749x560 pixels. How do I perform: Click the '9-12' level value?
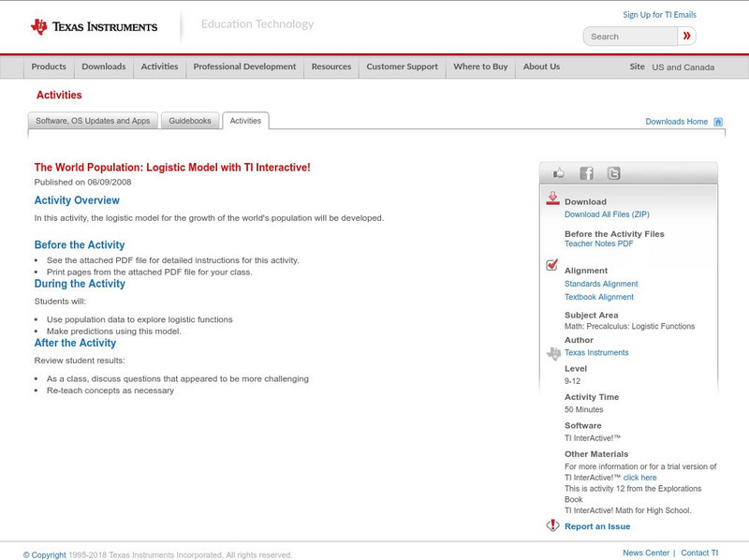pyautogui.click(x=572, y=381)
